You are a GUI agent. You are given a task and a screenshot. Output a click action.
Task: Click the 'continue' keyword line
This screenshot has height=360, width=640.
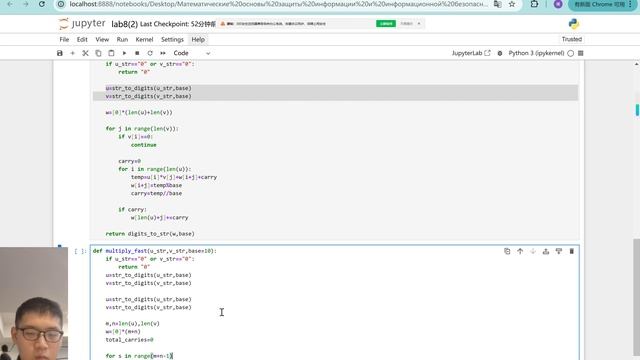tap(144, 145)
